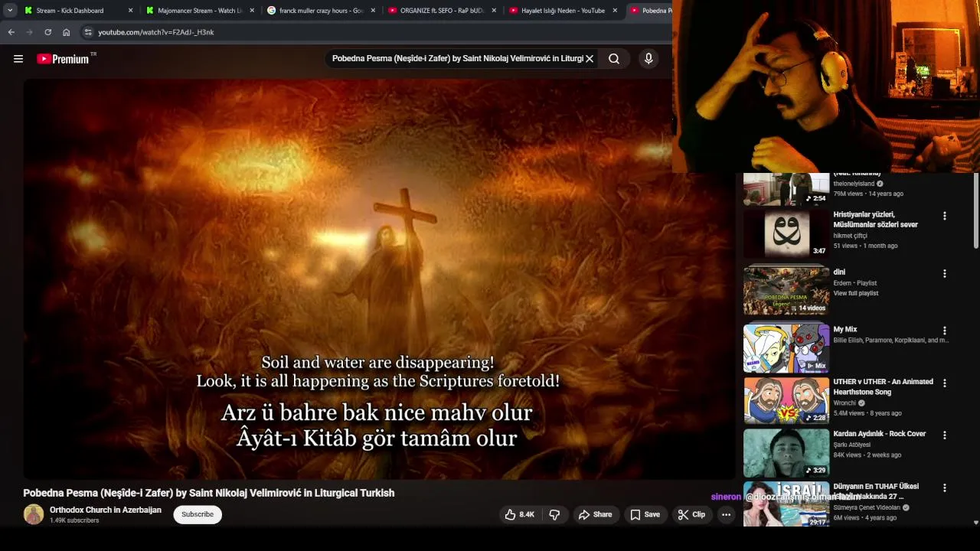Open options for UTHER v UTHER video

point(944,383)
